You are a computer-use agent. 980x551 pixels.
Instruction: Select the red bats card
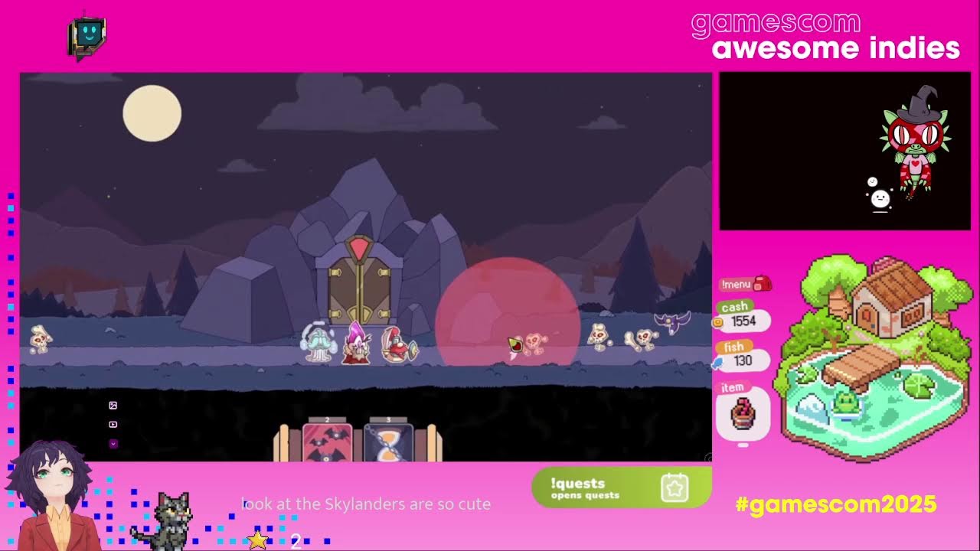[x=328, y=442]
